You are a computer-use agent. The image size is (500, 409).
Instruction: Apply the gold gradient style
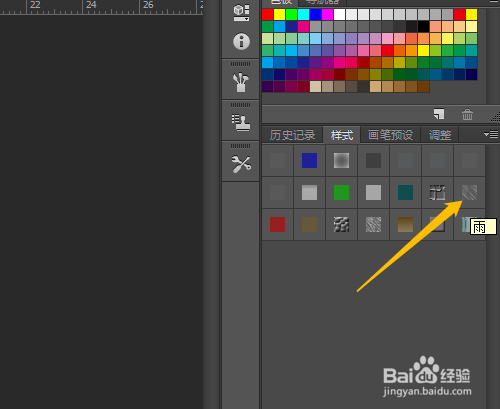(405, 224)
